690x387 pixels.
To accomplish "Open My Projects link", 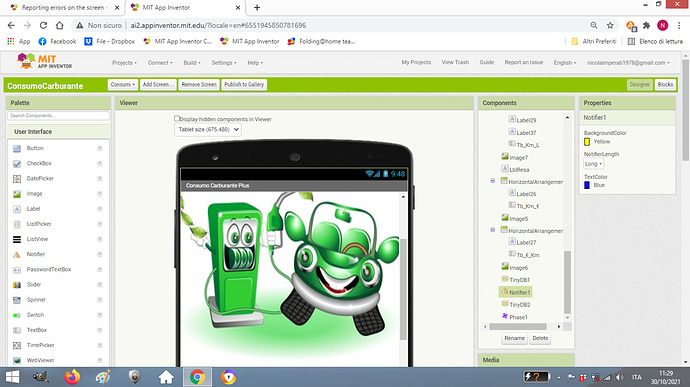I will pyautogui.click(x=416, y=63).
